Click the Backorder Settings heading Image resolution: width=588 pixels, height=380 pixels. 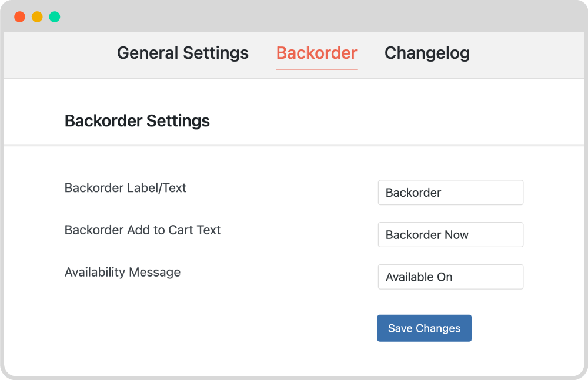[x=137, y=120]
